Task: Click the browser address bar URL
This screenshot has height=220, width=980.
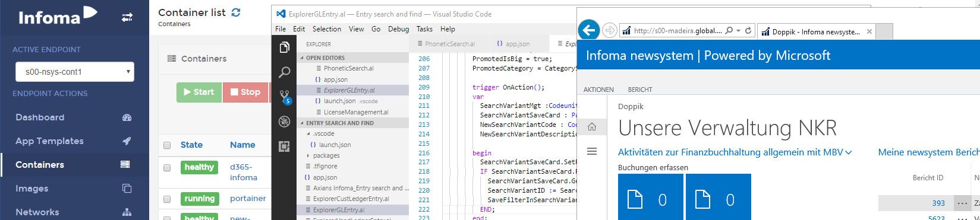Action: 678,31
